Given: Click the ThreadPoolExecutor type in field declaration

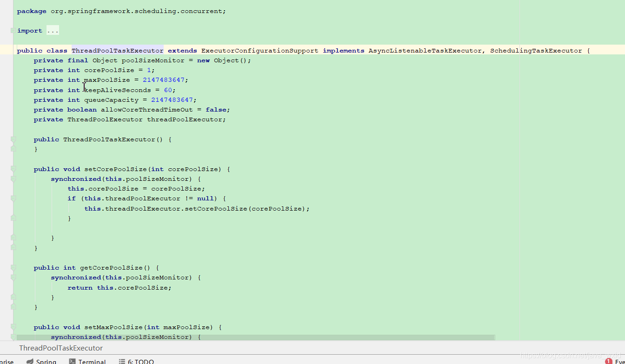Looking at the screenshot, I should click(105, 119).
